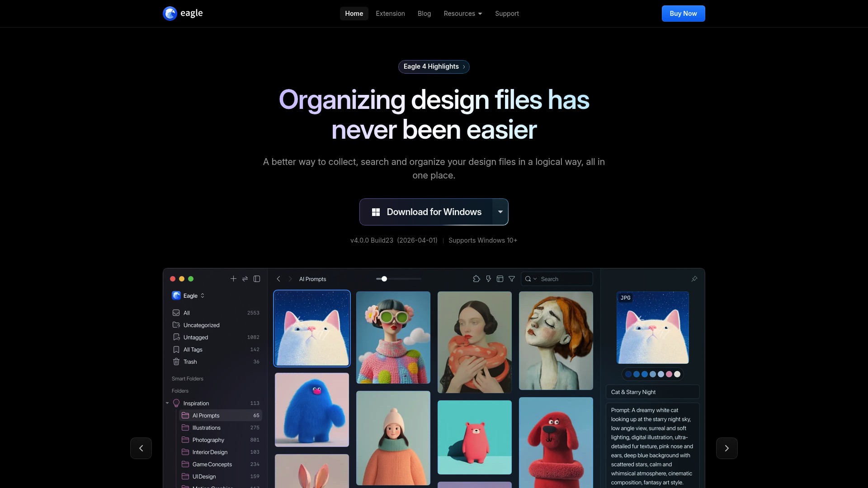Select the woman with green goggles thumbnail
This screenshot has width=868, height=488.
pyautogui.click(x=393, y=338)
